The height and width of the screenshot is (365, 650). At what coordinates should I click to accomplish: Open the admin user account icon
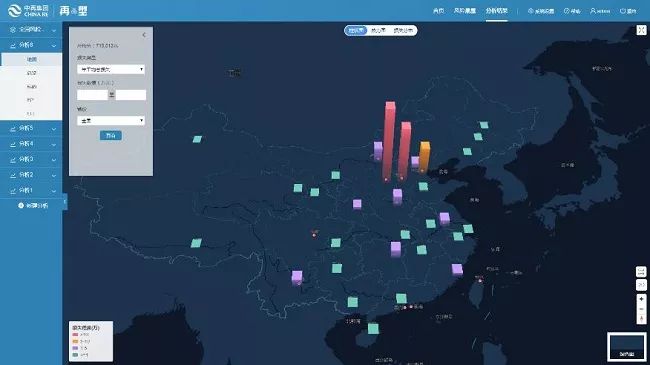tap(593, 11)
